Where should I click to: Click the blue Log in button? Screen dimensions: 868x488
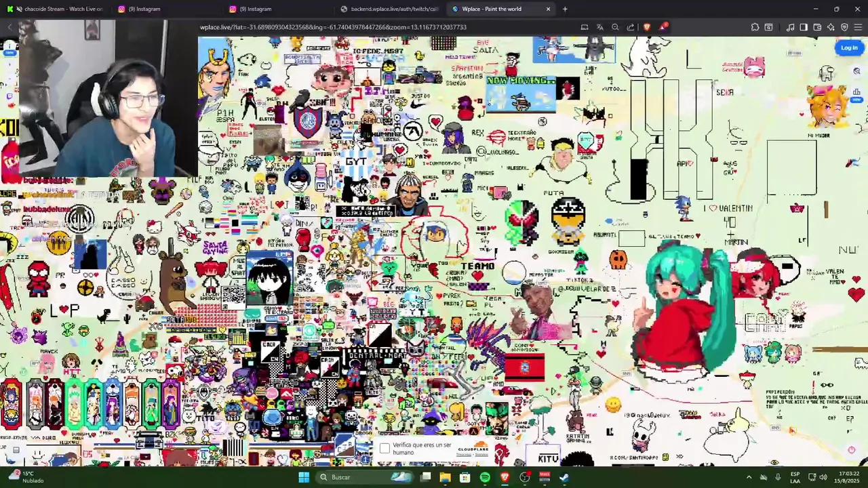(x=849, y=47)
